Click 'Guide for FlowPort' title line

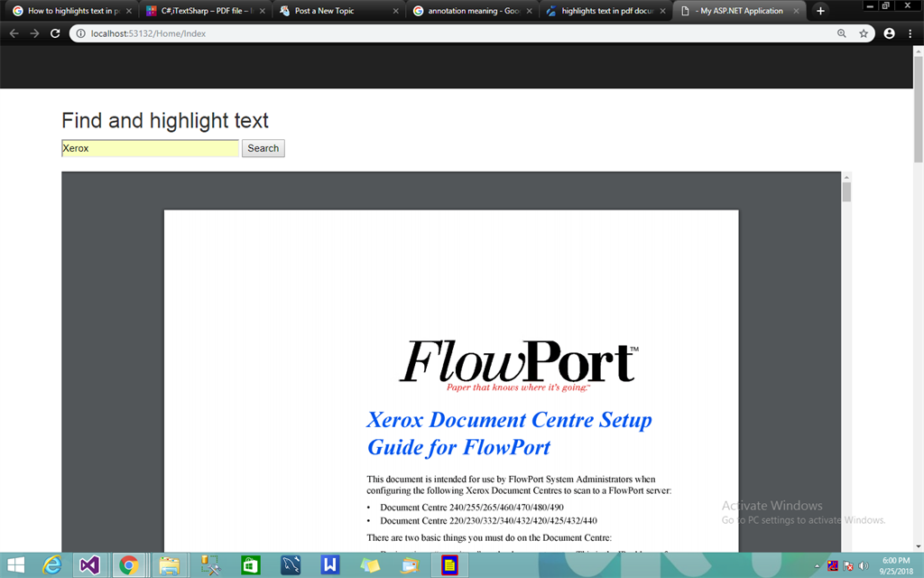(x=458, y=447)
